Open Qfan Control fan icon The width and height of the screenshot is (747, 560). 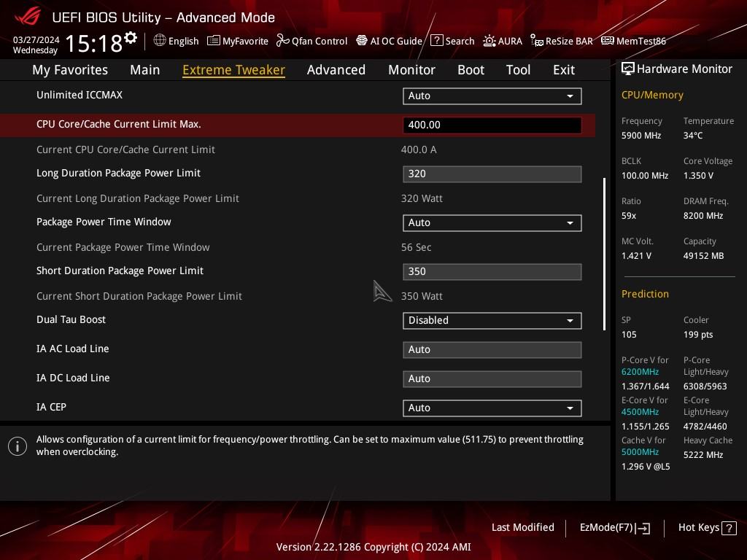(282, 41)
